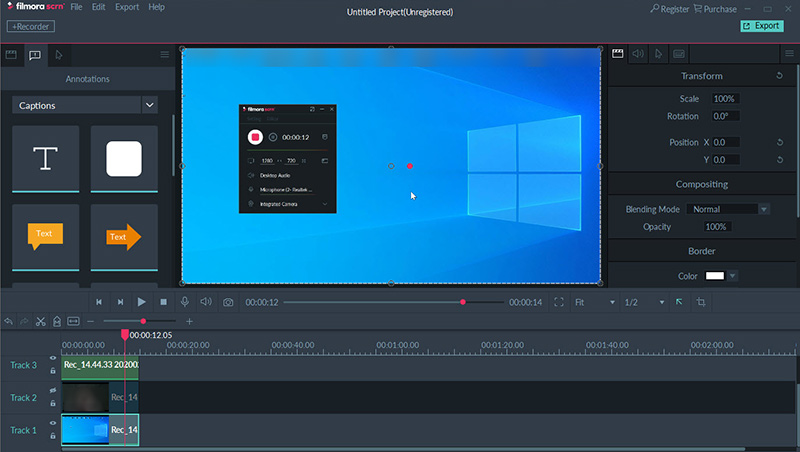Select the Annotations tab icon
The height and width of the screenshot is (452, 800).
(35, 55)
